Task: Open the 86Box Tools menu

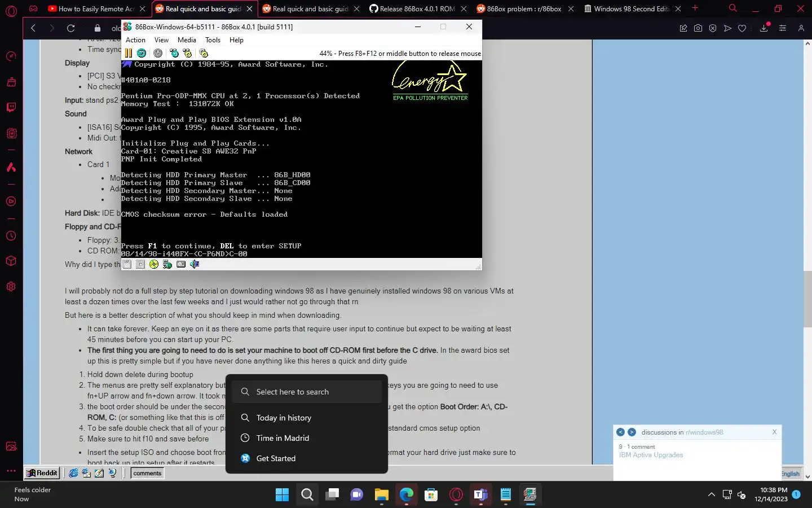Action: 213,40
